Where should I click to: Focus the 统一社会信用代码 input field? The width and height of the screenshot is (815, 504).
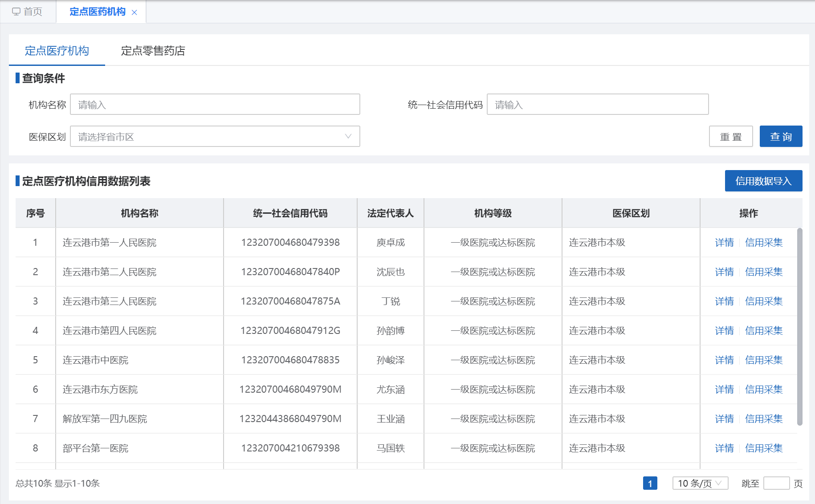coord(598,104)
